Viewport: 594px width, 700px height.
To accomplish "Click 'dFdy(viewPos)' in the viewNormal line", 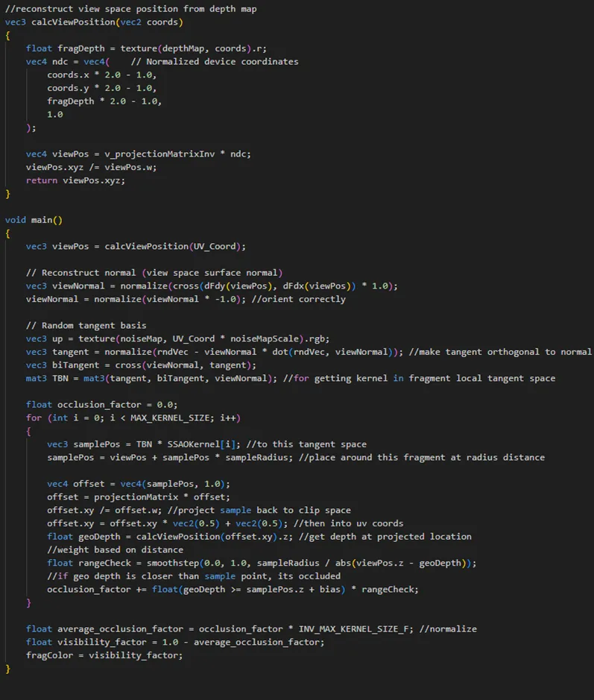I will tap(238, 286).
